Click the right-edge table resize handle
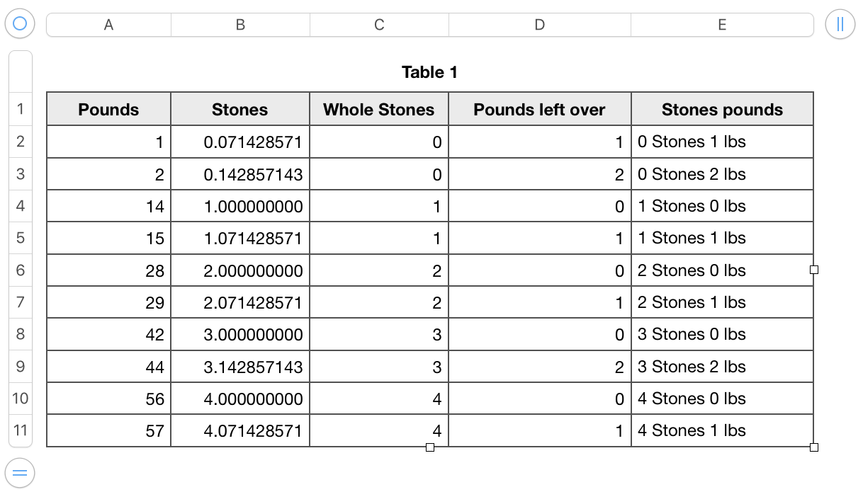The width and height of the screenshot is (863, 504). [x=813, y=270]
